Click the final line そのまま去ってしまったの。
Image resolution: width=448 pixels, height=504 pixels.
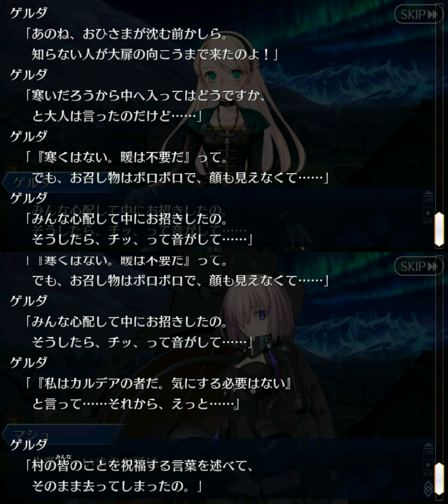[x=117, y=486]
